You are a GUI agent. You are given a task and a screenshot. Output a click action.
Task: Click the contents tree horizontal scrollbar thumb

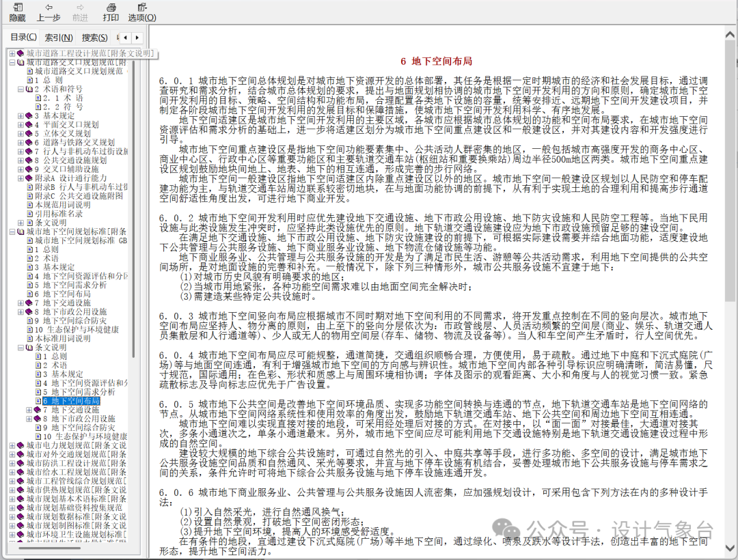pos(49,548)
